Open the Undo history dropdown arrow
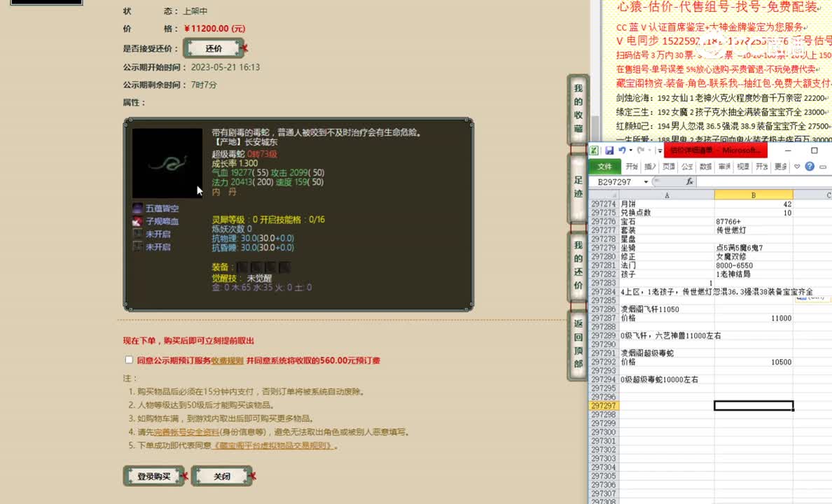Screen dimensions: 832x504 pyautogui.click(x=630, y=150)
